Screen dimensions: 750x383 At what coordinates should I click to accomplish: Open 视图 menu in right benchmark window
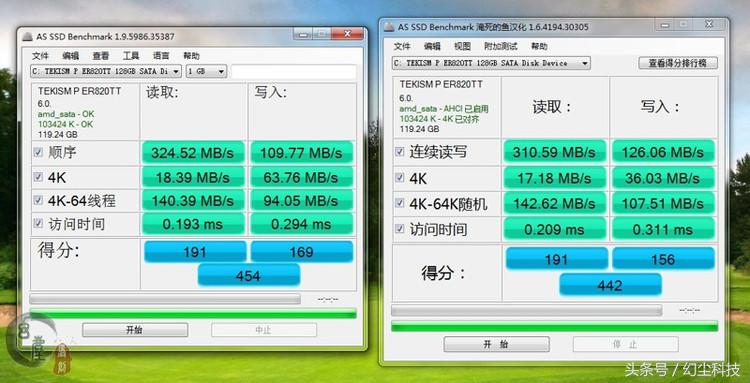462,46
